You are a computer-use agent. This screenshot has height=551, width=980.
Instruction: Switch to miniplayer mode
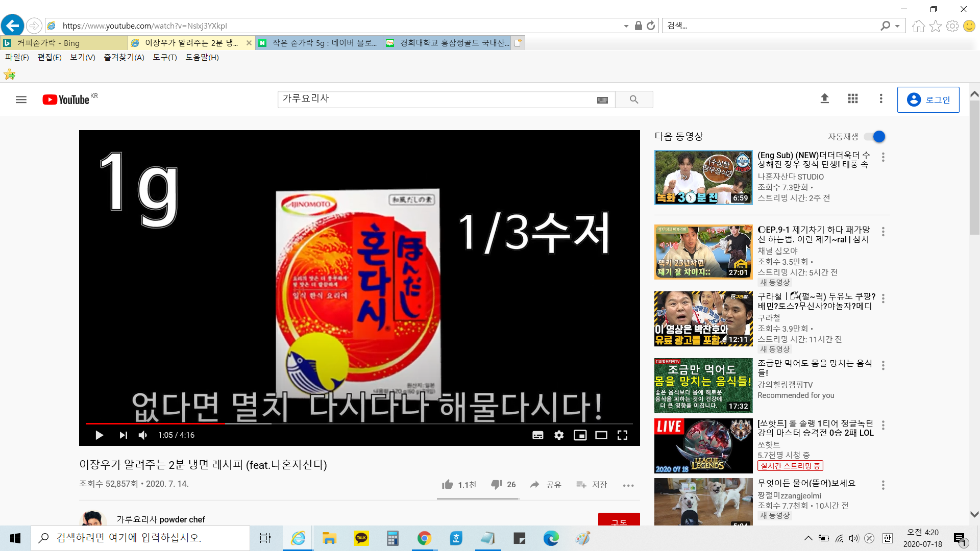pyautogui.click(x=580, y=435)
